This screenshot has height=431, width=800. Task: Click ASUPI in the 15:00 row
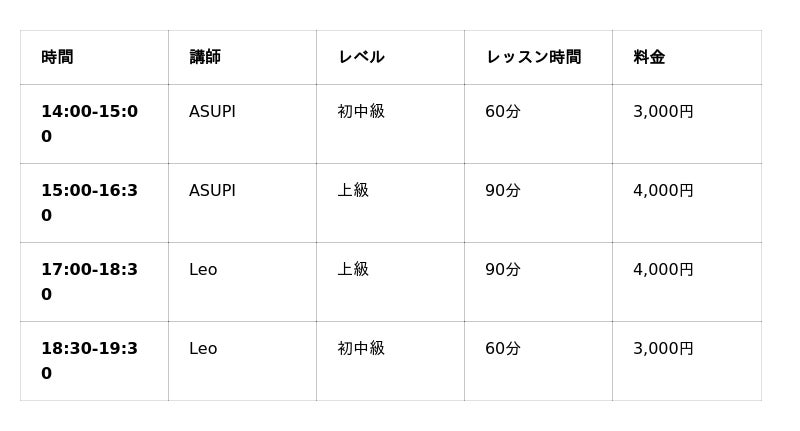point(212,191)
